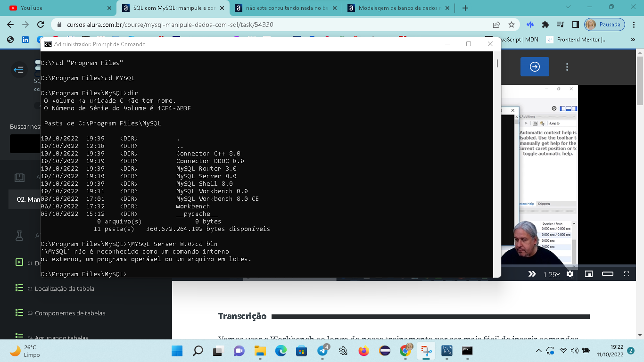Open Microsoft Store from the taskbar
The height and width of the screenshot is (362, 644).
302,351
